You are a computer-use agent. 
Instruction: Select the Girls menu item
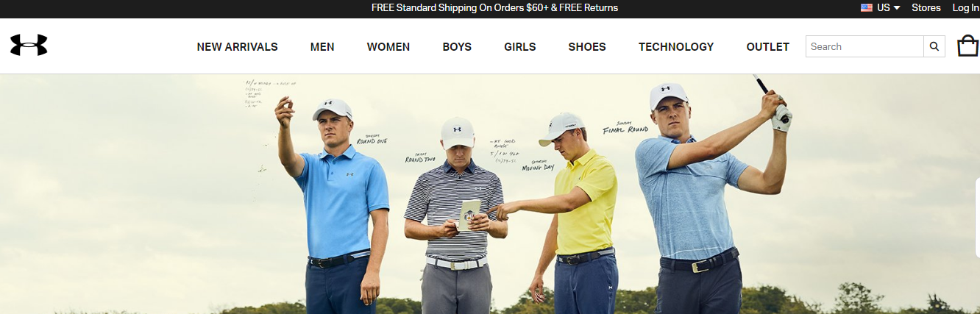coord(520,46)
